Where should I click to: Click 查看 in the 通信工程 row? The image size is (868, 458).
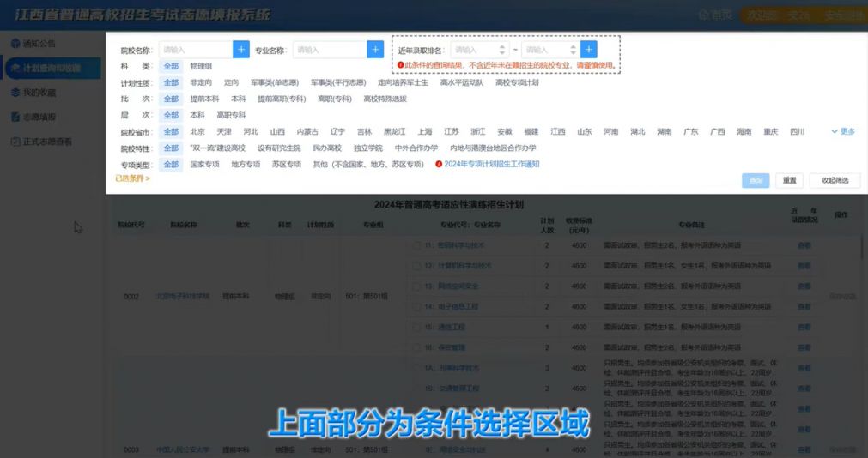point(804,328)
